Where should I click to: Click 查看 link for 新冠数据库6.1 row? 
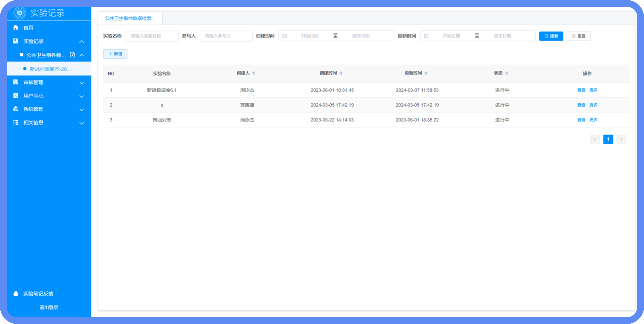click(581, 90)
